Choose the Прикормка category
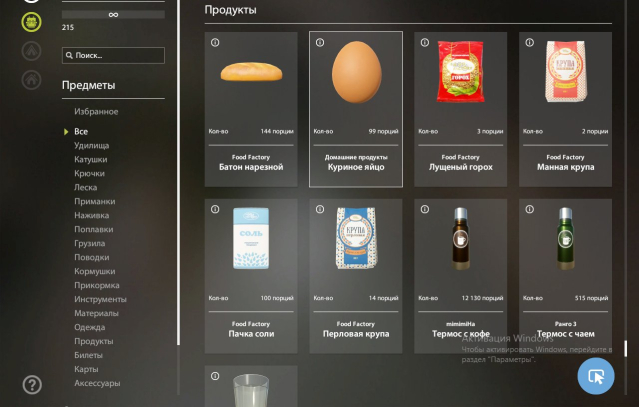 [x=97, y=285]
